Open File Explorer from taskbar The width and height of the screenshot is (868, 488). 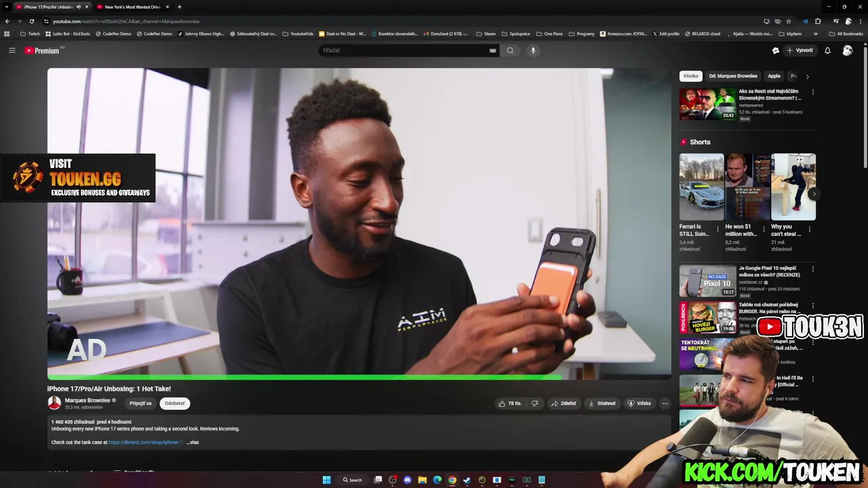[422, 480]
